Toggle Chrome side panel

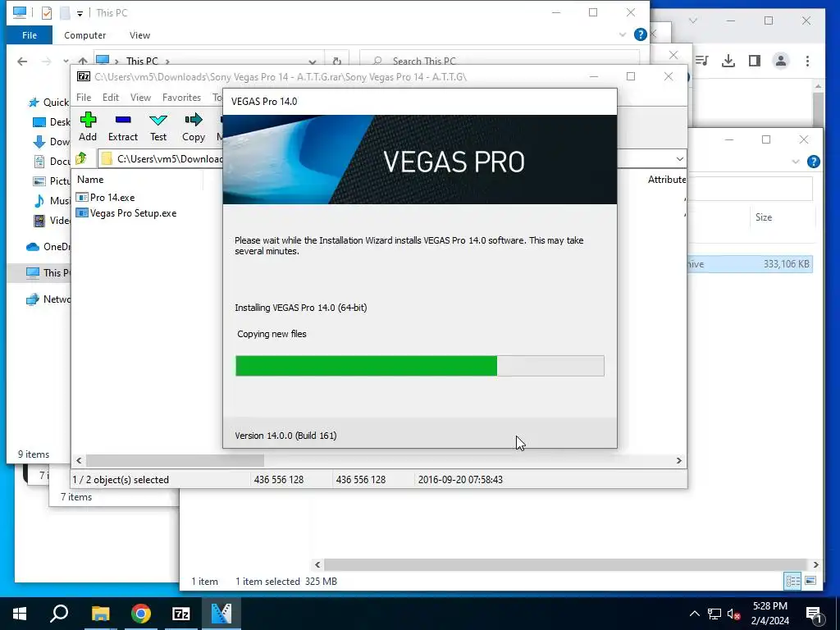(755, 61)
